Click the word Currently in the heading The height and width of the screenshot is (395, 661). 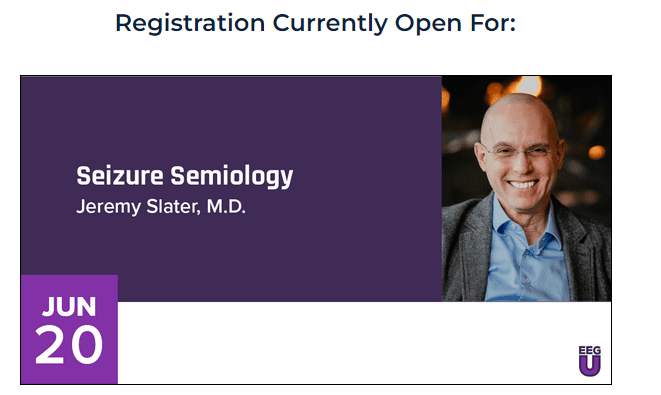329,24
